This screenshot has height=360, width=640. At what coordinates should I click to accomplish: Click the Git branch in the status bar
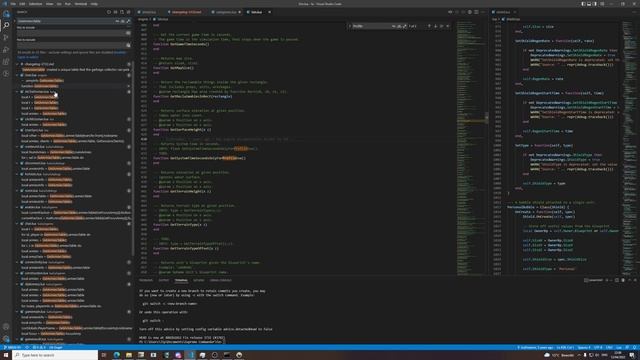12,347
